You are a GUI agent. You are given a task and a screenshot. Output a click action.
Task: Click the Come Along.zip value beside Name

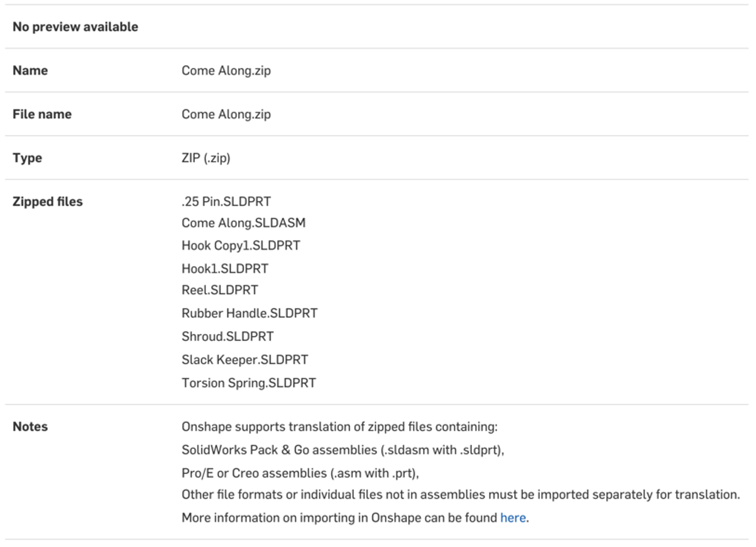coord(226,70)
